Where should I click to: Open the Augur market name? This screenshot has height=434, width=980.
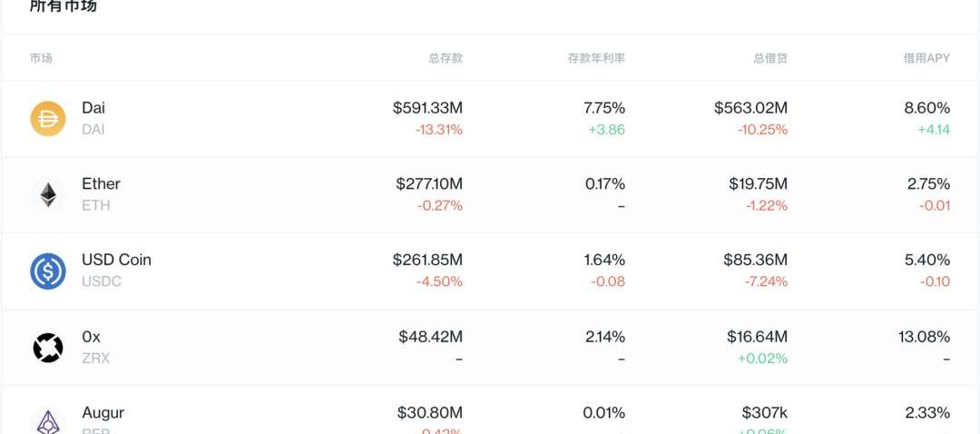click(103, 413)
